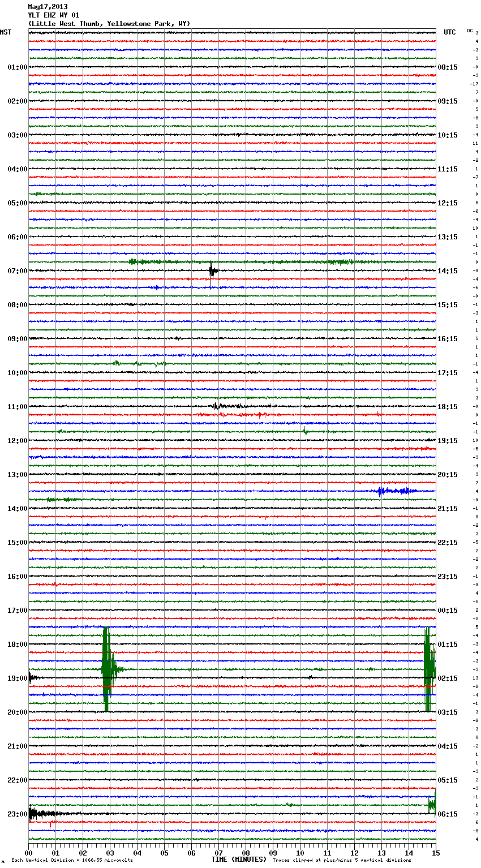This screenshot has width=481, height=868.
Task: Select the '19:00' MST row label
Action: (18, 678)
